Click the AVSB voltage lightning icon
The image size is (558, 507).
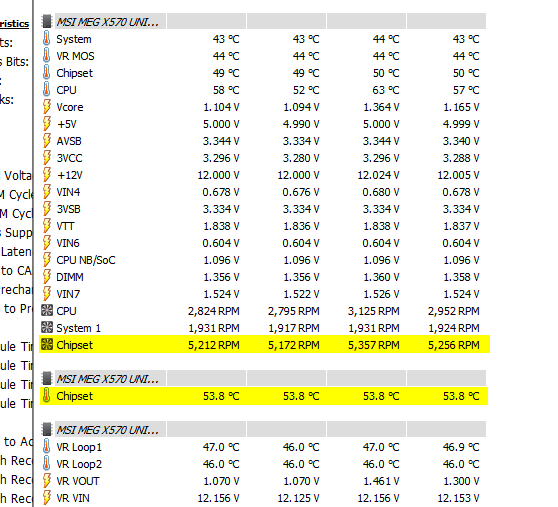coord(47,141)
